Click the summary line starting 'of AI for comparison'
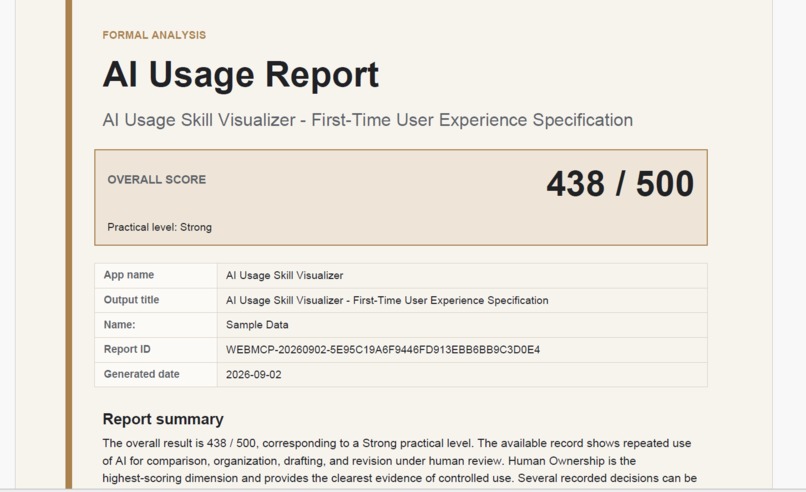The image size is (806, 492). click(x=369, y=461)
